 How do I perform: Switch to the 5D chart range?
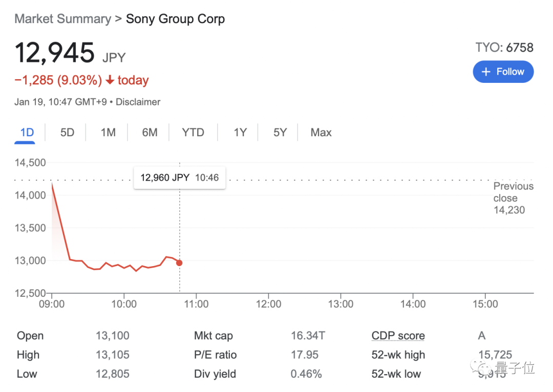tap(67, 133)
